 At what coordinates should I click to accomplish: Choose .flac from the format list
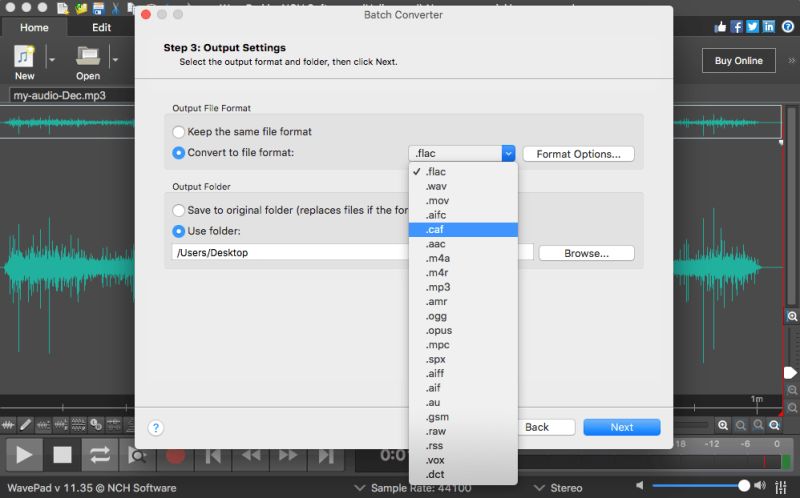(463, 171)
